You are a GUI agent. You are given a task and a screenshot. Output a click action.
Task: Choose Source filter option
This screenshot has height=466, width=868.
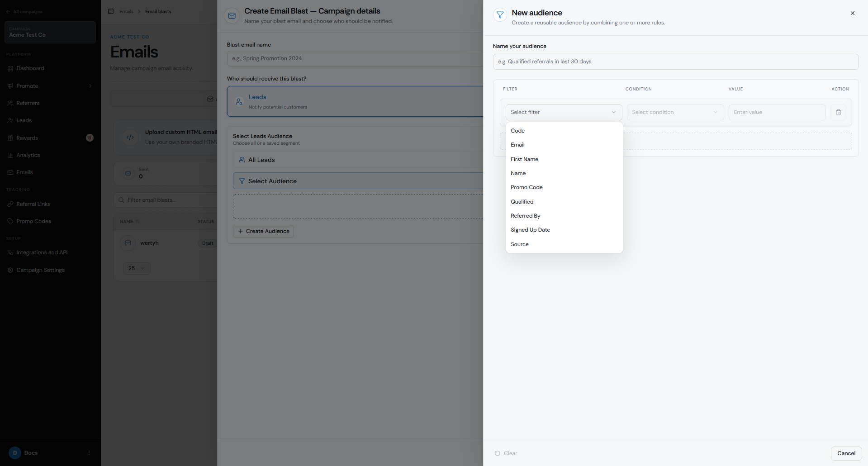pyautogui.click(x=564, y=244)
